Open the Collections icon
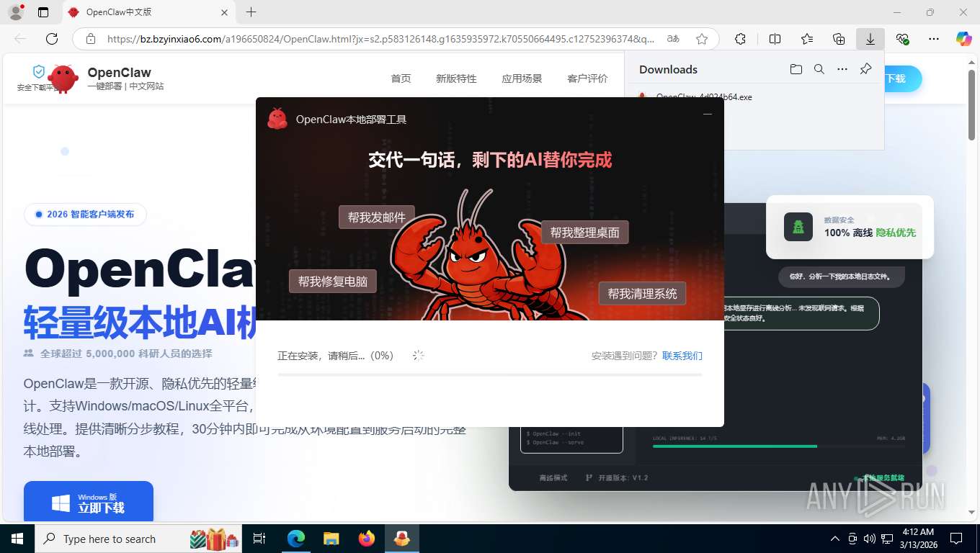Screen dimensions: 980x553 point(839,39)
